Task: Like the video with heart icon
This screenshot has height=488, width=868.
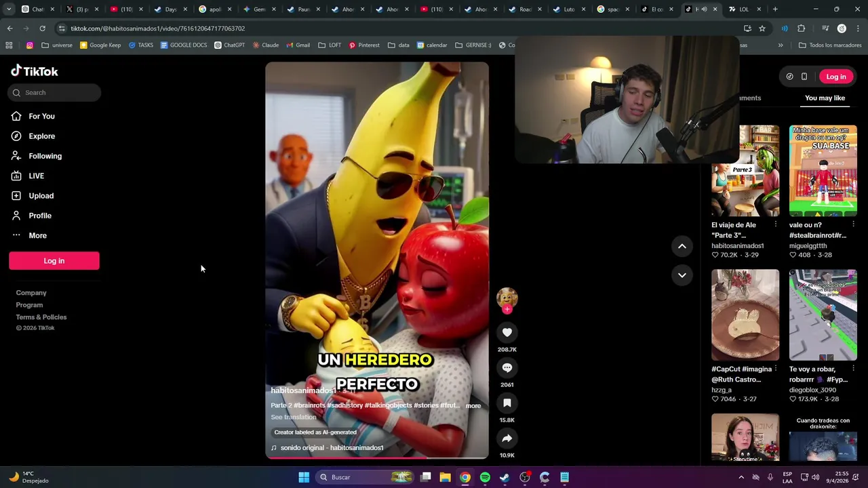Action: point(507,332)
